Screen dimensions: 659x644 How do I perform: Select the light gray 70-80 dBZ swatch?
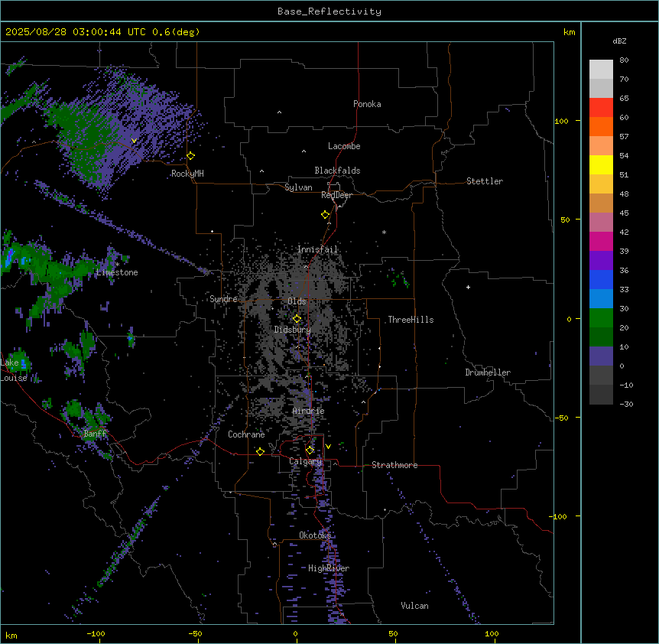tap(601, 70)
